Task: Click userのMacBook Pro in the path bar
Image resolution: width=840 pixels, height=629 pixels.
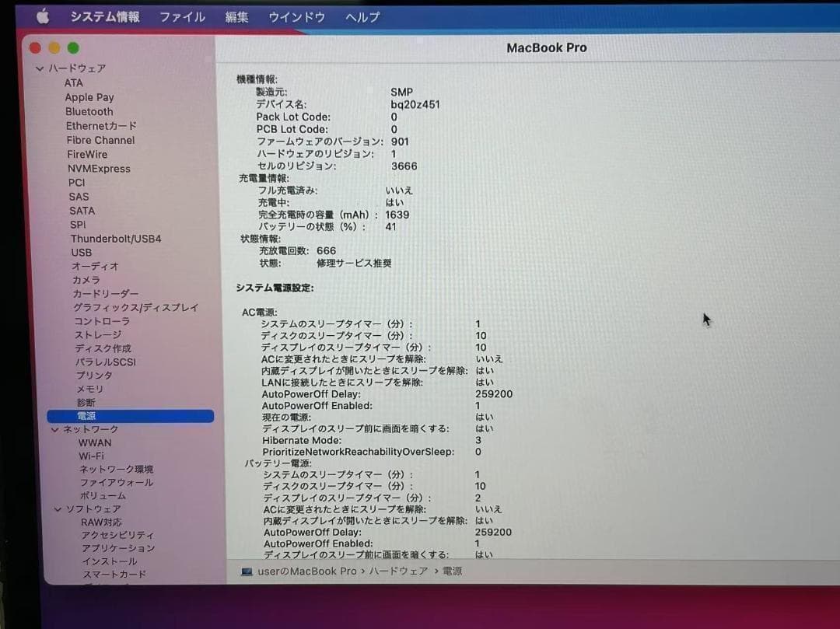Action: click(307, 571)
